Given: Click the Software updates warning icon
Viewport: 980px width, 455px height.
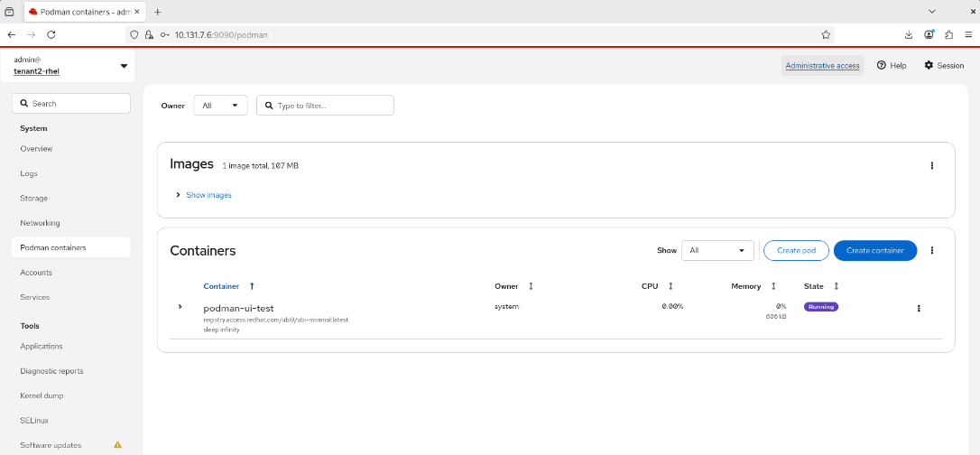Looking at the screenshot, I should (x=117, y=445).
